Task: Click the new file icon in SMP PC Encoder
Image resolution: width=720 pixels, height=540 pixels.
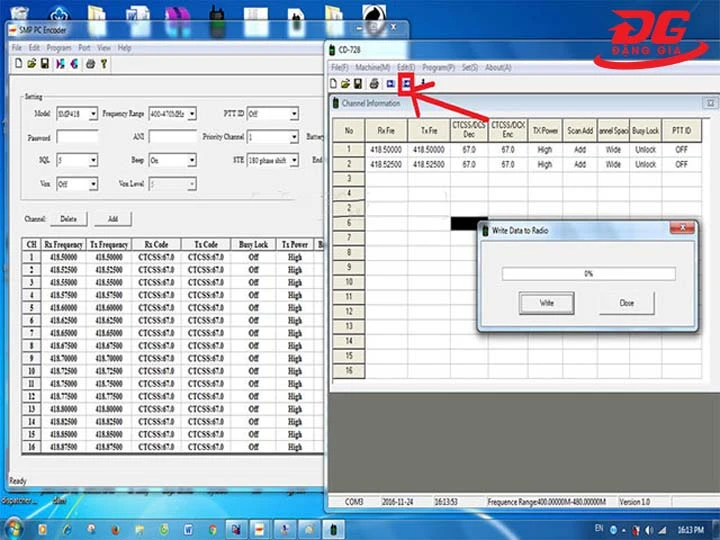Action: pos(18,64)
